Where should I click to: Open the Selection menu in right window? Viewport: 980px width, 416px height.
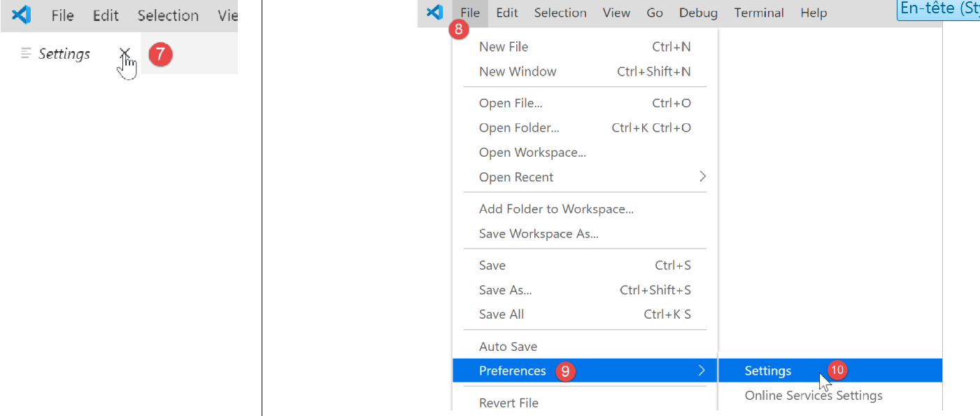(x=560, y=13)
